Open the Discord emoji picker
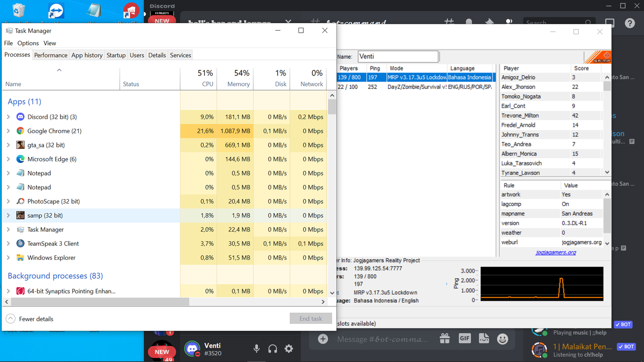644x362 pixels. point(503,338)
